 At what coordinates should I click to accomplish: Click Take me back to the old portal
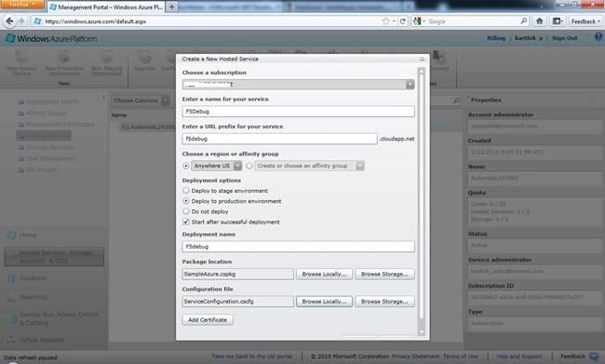tap(251, 357)
